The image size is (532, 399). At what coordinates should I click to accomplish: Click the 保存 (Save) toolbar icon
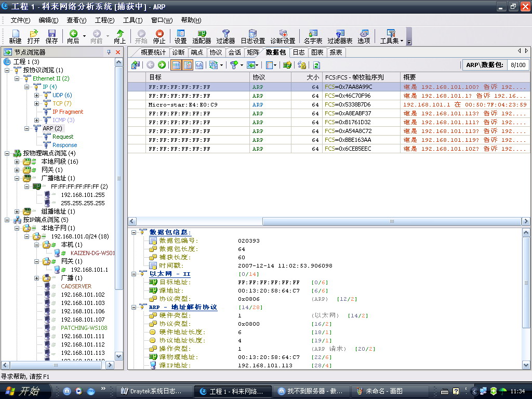click(x=51, y=36)
